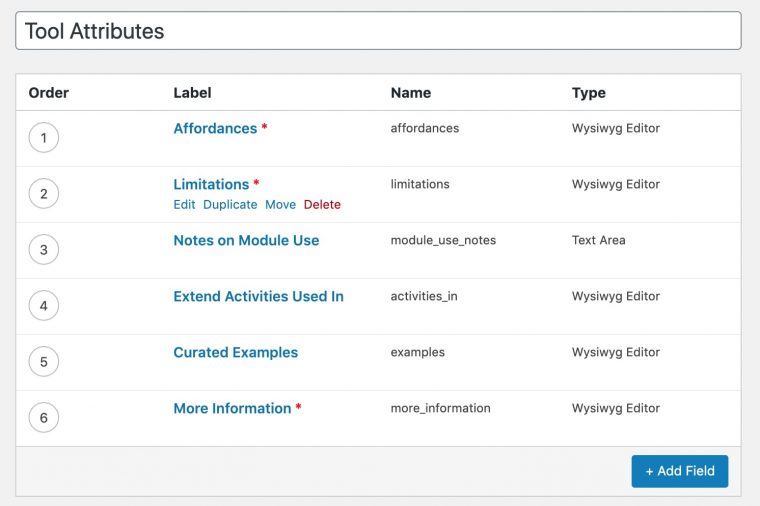Edit the Limitations field

coord(184,205)
